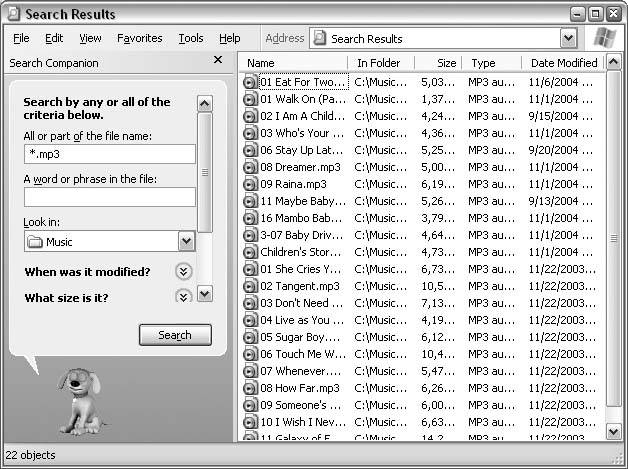Click the MP3 icon beside 02 Tangent.mp3
Viewport: 628px width, 469px height.
[250, 286]
